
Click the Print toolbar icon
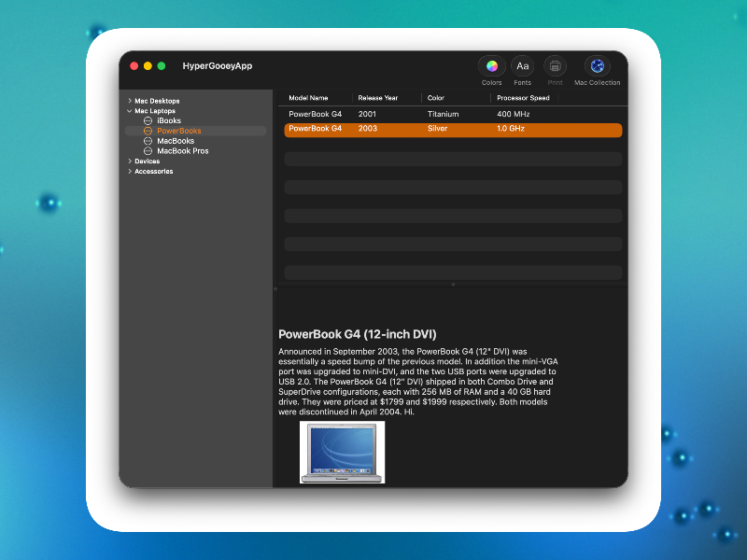point(555,66)
